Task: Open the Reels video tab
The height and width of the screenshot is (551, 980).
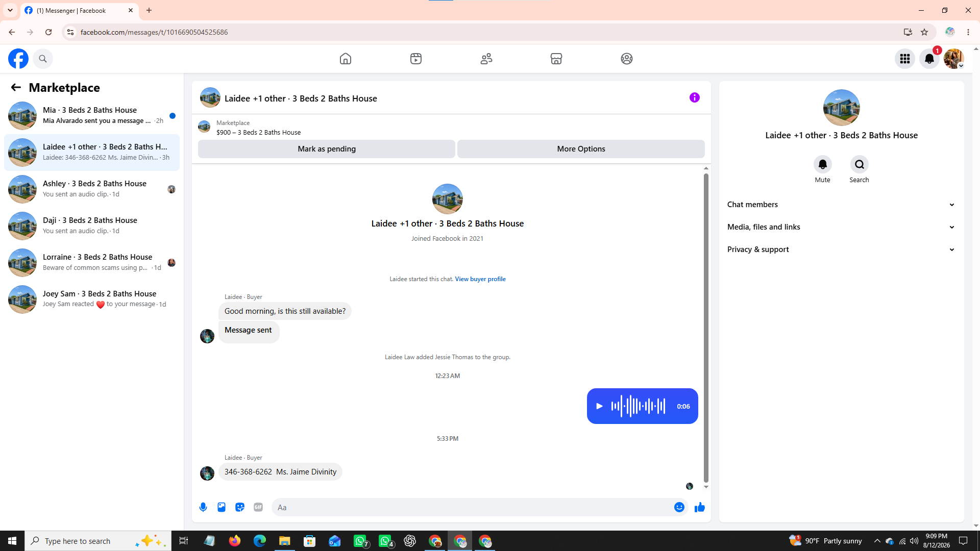Action: (x=416, y=59)
